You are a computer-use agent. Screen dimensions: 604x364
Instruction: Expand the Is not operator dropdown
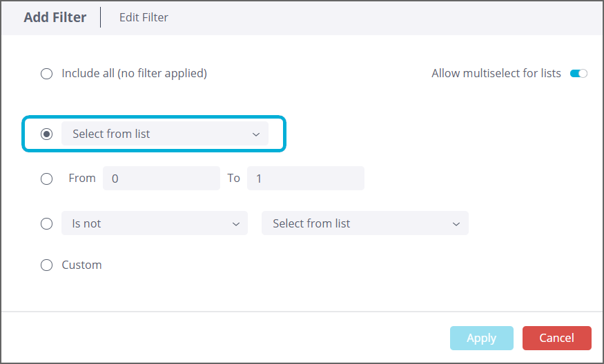[154, 223]
